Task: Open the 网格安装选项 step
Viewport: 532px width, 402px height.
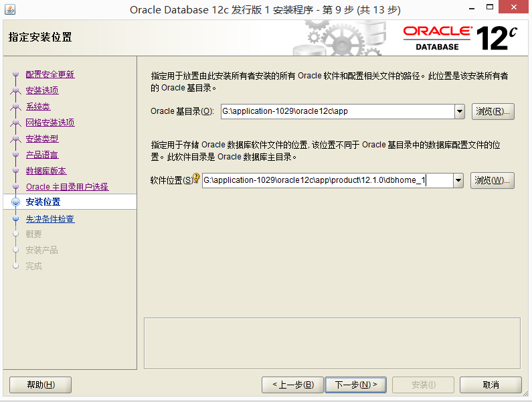Action: (50, 123)
